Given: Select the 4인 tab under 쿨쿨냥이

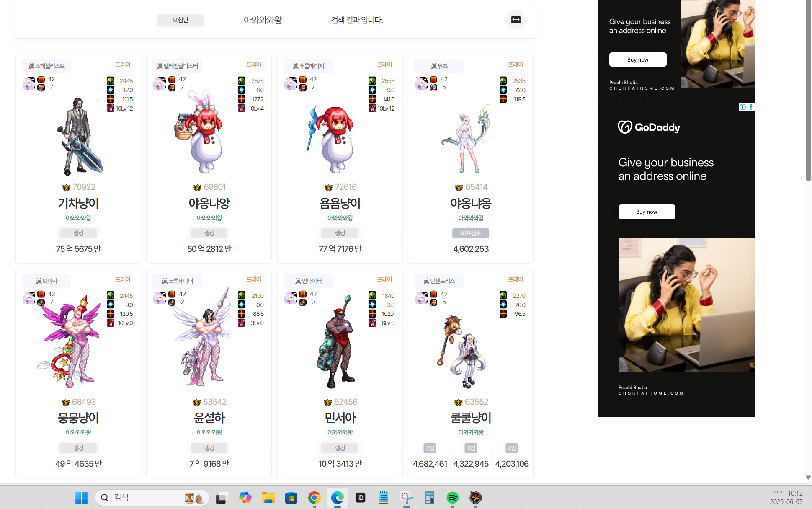Looking at the screenshot, I should tap(512, 448).
